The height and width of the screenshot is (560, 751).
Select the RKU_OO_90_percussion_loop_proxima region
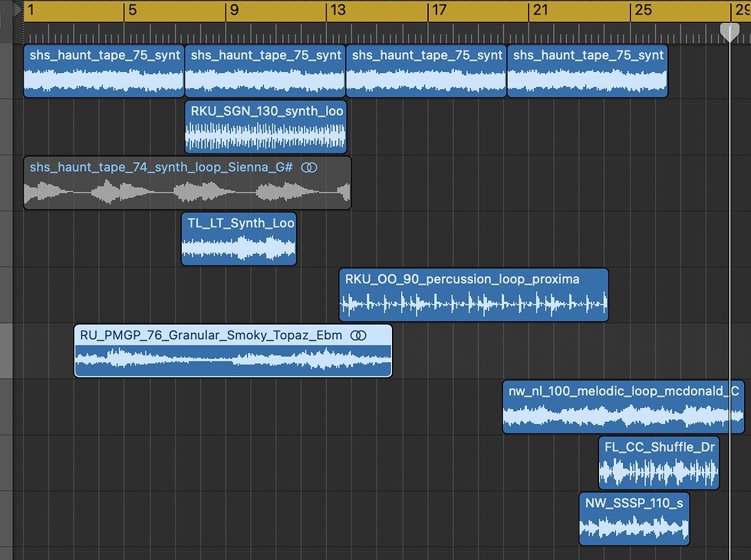(x=473, y=295)
